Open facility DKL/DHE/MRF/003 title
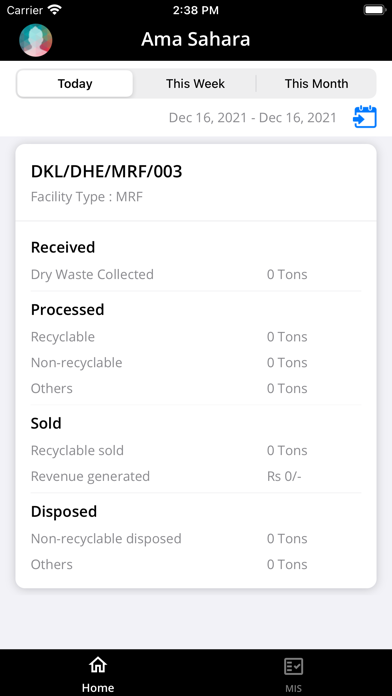This screenshot has width=392, height=696. [107, 172]
